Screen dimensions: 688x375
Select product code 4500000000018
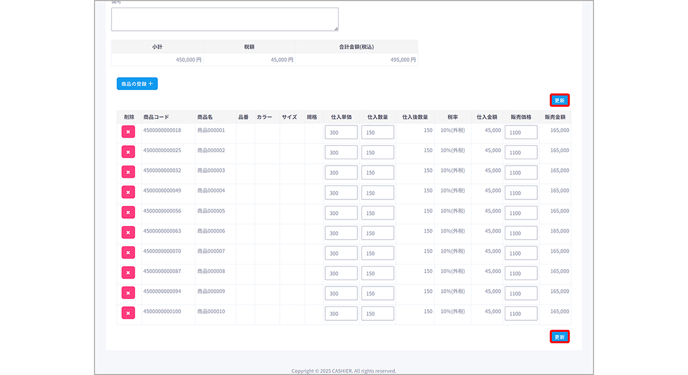[x=162, y=130]
